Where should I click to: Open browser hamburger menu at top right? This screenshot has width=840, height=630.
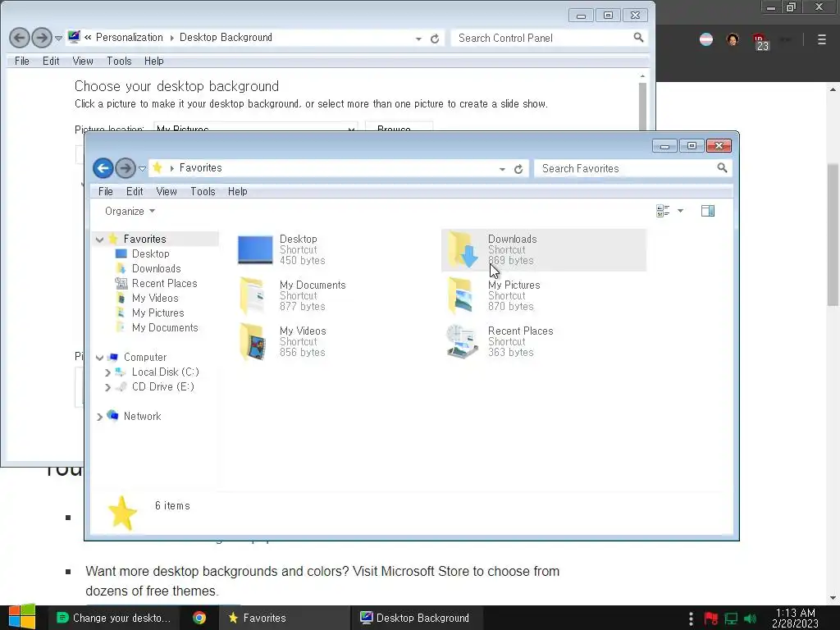pos(822,39)
